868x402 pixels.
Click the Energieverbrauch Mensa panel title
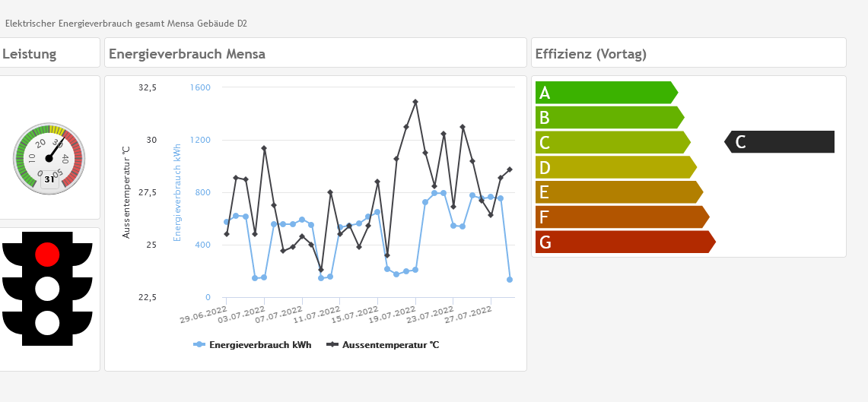pos(187,54)
